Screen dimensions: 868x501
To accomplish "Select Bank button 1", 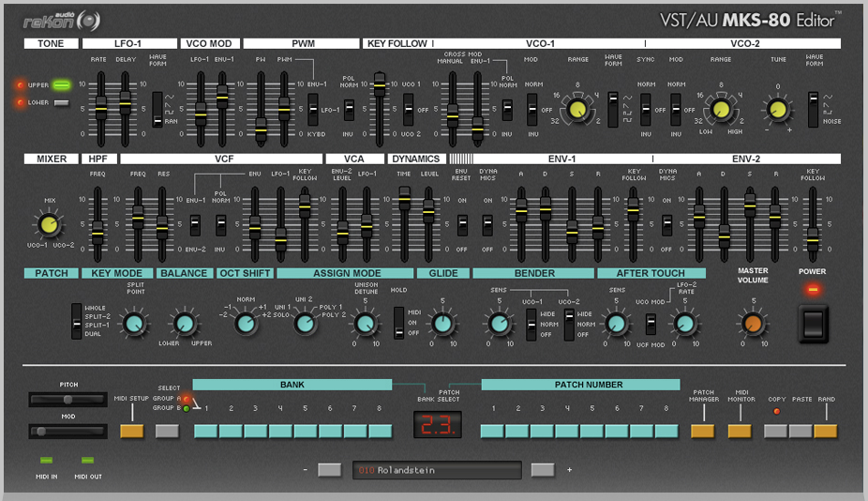I will pos(206,432).
